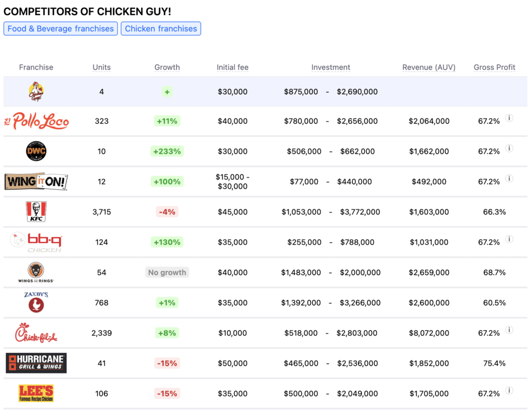Click the $875,000 investment value
Screen dimensions: 532x414
pyautogui.click(x=301, y=91)
